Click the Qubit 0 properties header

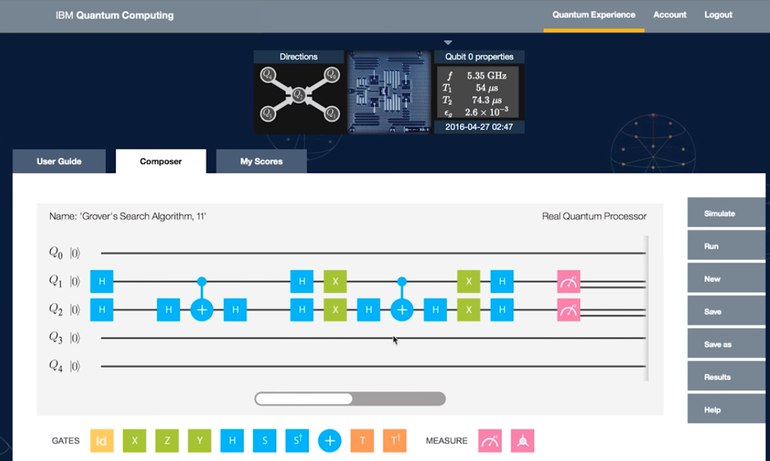479,56
